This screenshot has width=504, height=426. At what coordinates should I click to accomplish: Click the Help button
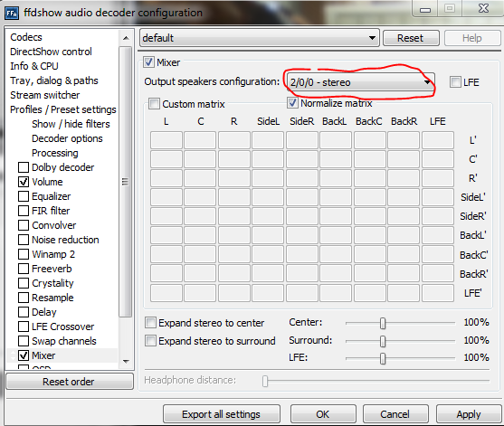pyautogui.click(x=472, y=38)
